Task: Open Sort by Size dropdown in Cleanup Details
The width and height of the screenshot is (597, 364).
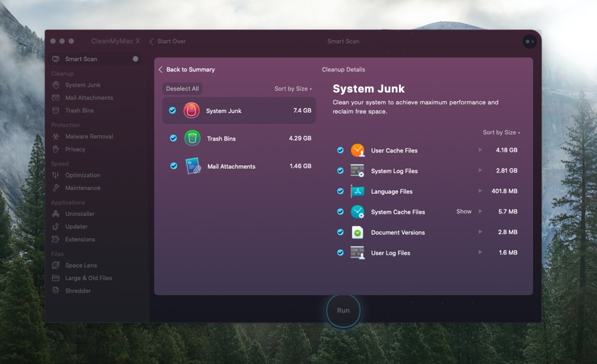Action: (501, 132)
